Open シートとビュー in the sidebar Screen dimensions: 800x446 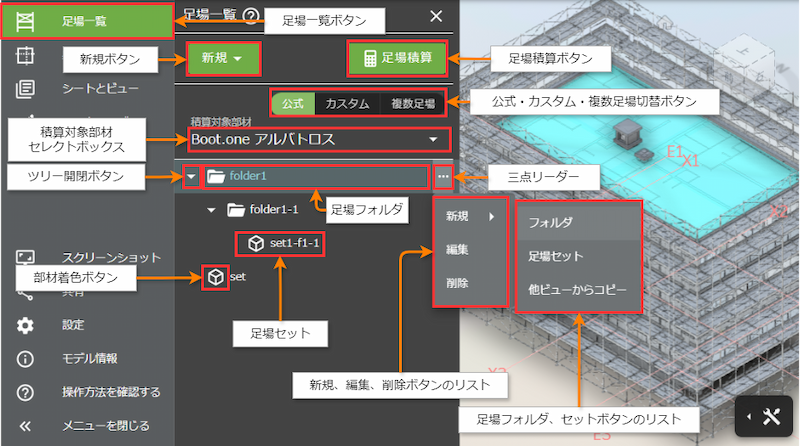pos(101,89)
